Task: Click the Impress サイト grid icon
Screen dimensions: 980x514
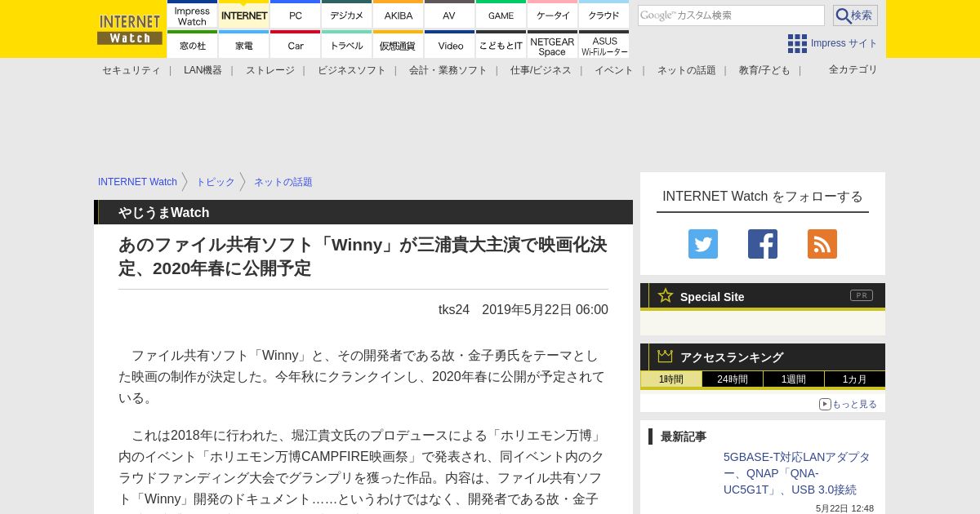Action: [797, 43]
